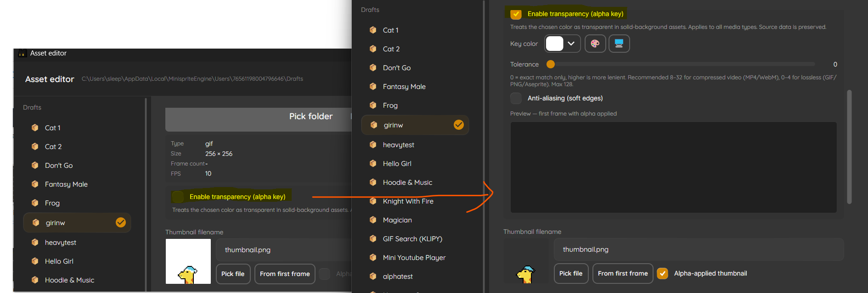Click cube icon next to Frog in left window

point(35,203)
